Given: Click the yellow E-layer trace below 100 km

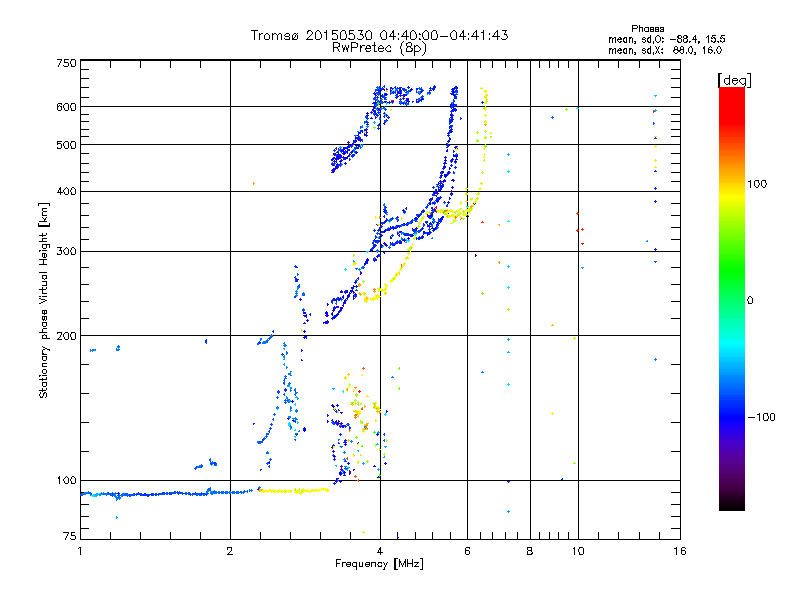Looking at the screenshot, I should (293, 491).
